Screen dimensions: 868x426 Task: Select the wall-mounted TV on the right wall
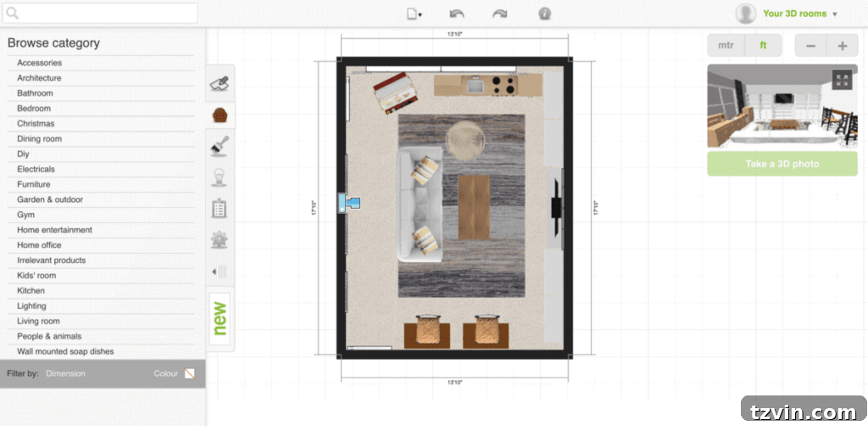click(x=556, y=208)
